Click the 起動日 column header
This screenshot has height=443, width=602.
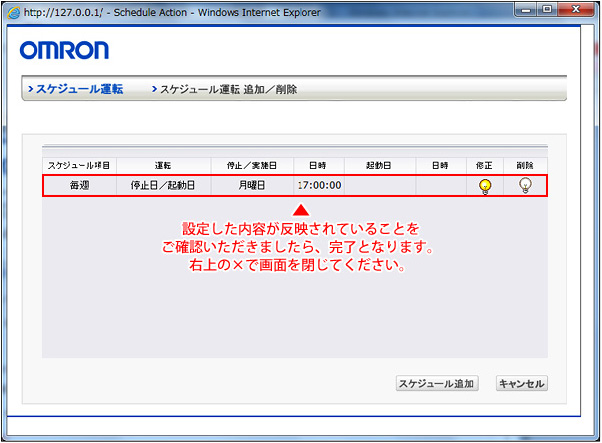378,164
